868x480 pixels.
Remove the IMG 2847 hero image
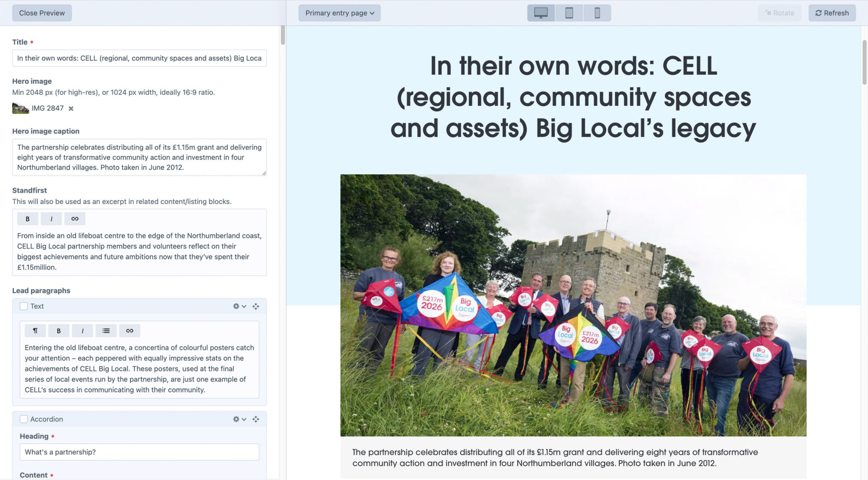pos(71,108)
